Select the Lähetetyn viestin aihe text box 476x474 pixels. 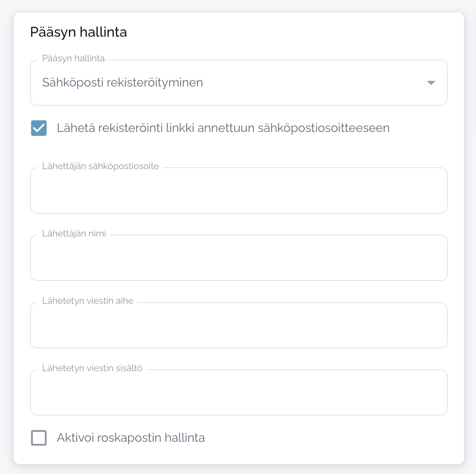pyautogui.click(x=239, y=326)
